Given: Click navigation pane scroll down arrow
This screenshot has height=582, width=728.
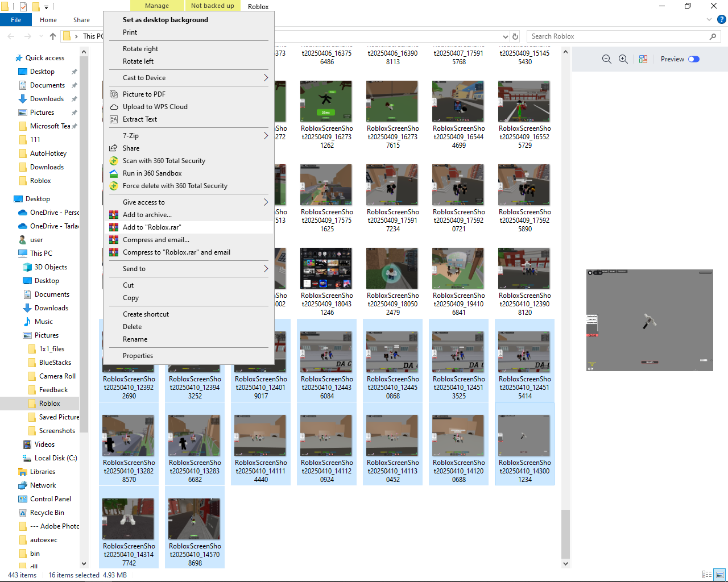Looking at the screenshot, I should (84, 564).
